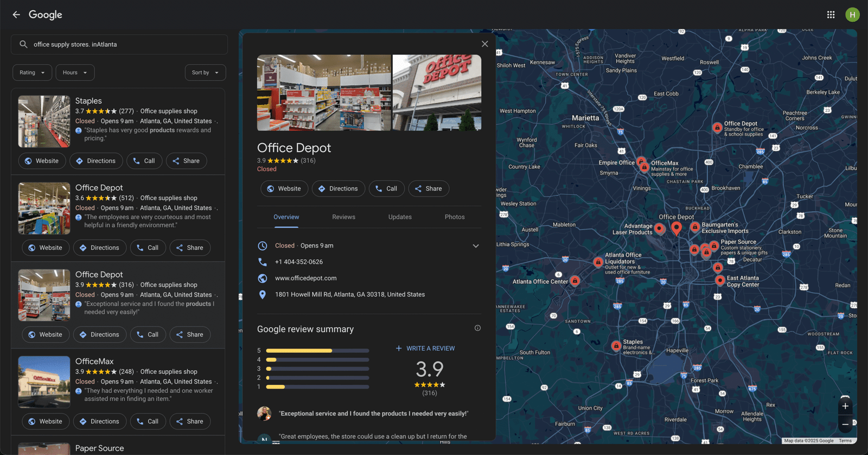Click the address 1801 Howell Mill Rd
Image resolution: width=868 pixels, height=455 pixels.
(350, 294)
